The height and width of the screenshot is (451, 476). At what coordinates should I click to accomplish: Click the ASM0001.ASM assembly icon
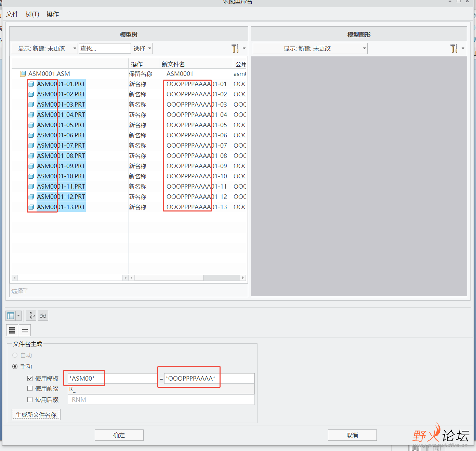pos(23,74)
